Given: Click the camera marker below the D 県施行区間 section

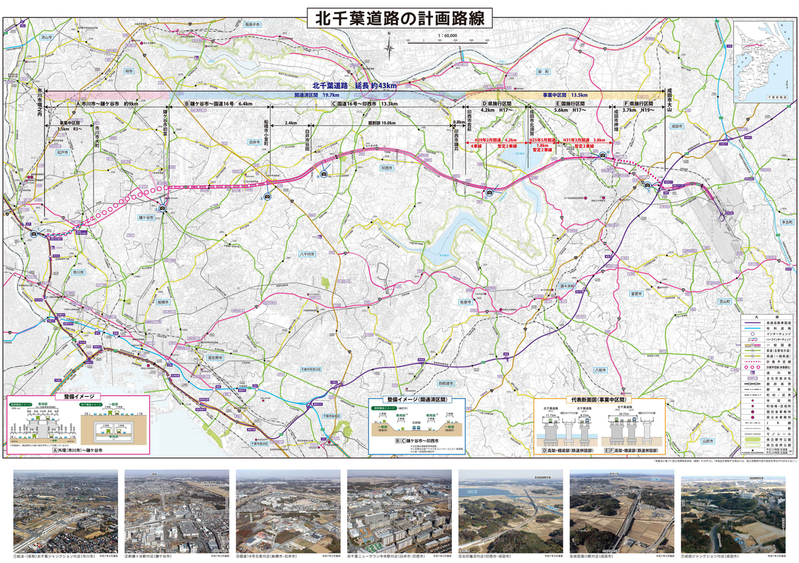Looking at the screenshot, I should pos(489,192).
